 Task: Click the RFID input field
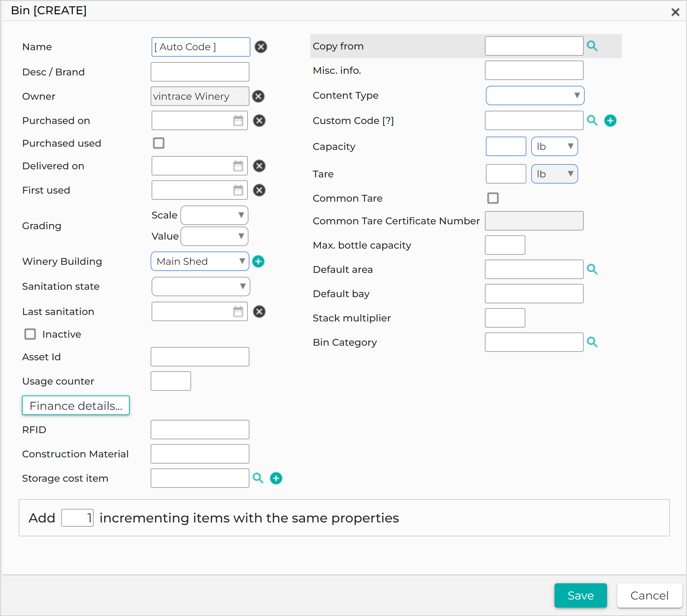[x=200, y=430]
